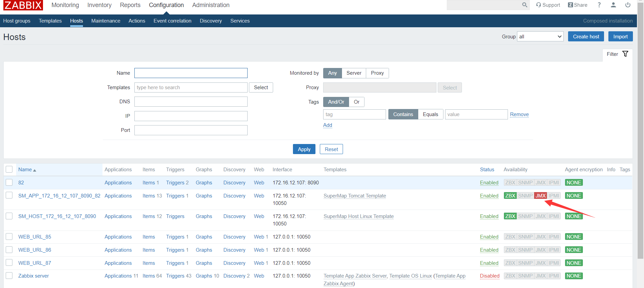
Task: Open the Group dropdown
Action: 540,36
